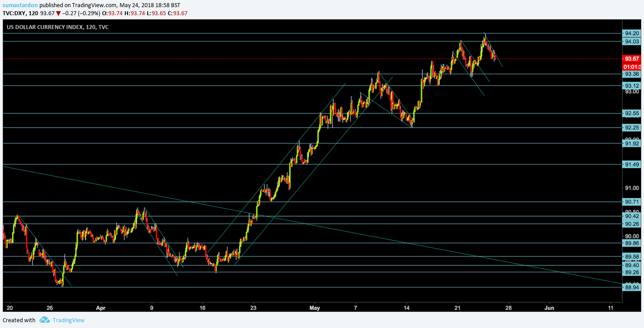Click the 89.26 price level label
This screenshot has height=328, width=644.
632,273
